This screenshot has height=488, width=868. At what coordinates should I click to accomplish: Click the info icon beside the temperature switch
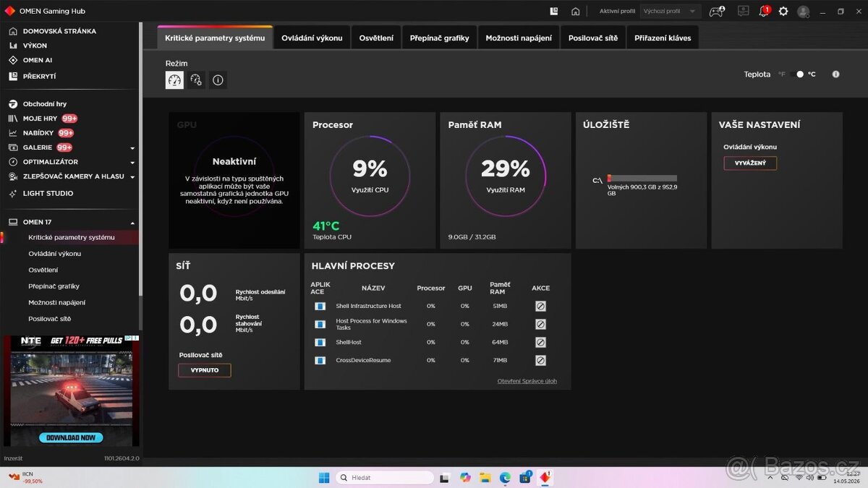point(836,74)
